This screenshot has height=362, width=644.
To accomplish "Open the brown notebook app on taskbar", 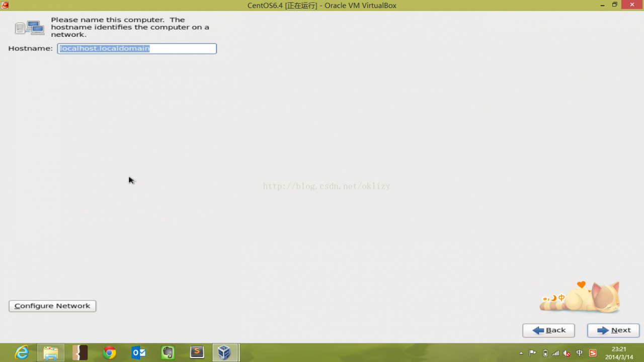I will (x=80, y=352).
